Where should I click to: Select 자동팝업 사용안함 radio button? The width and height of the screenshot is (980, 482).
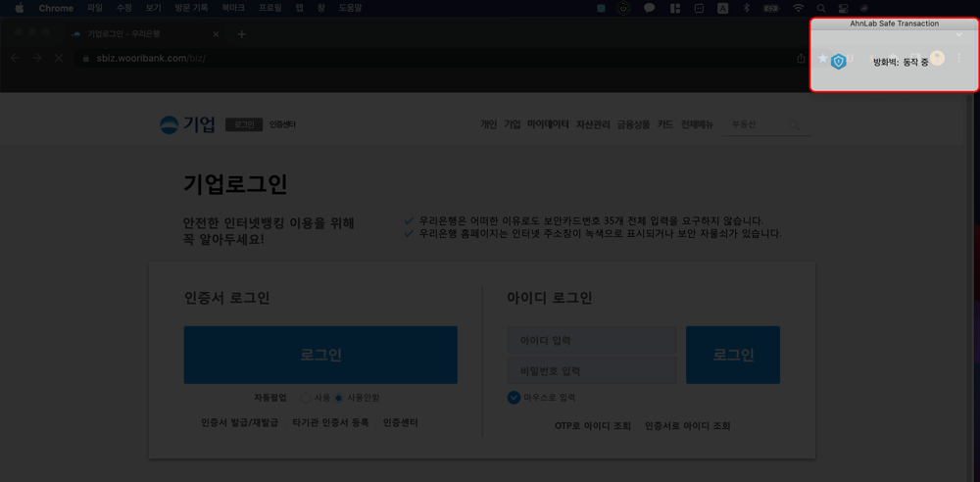tap(339, 398)
